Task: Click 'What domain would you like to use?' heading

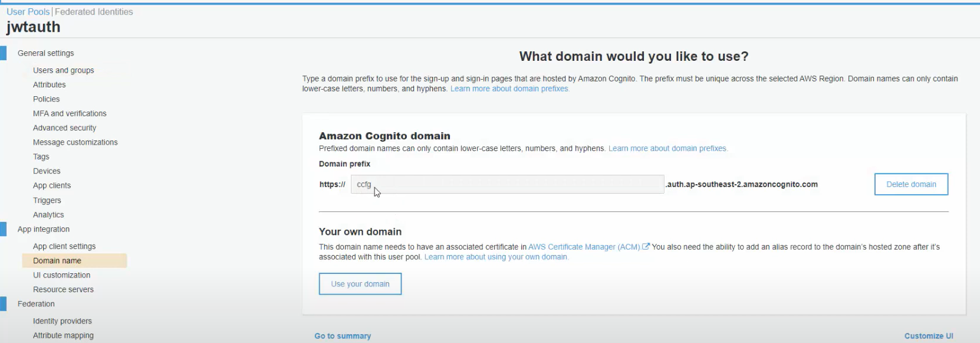Action: (x=634, y=57)
